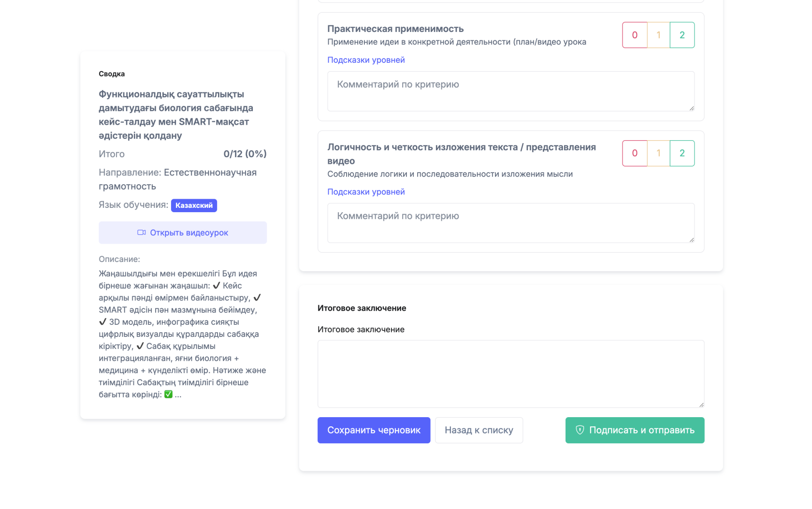Open Подсказки уровней under Практическая применимость
Image resolution: width=812 pixels, height=509 pixels.
[366, 59]
